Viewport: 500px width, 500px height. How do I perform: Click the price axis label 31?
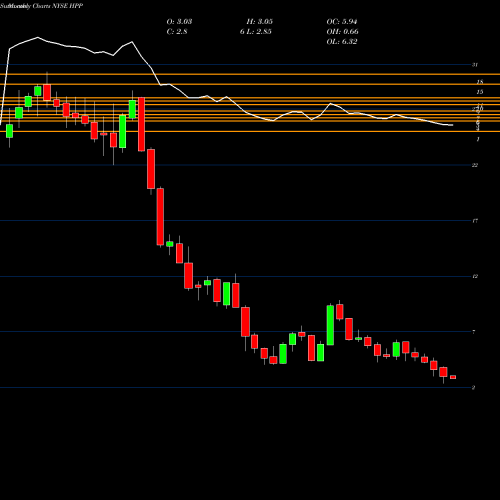[x=475, y=65]
